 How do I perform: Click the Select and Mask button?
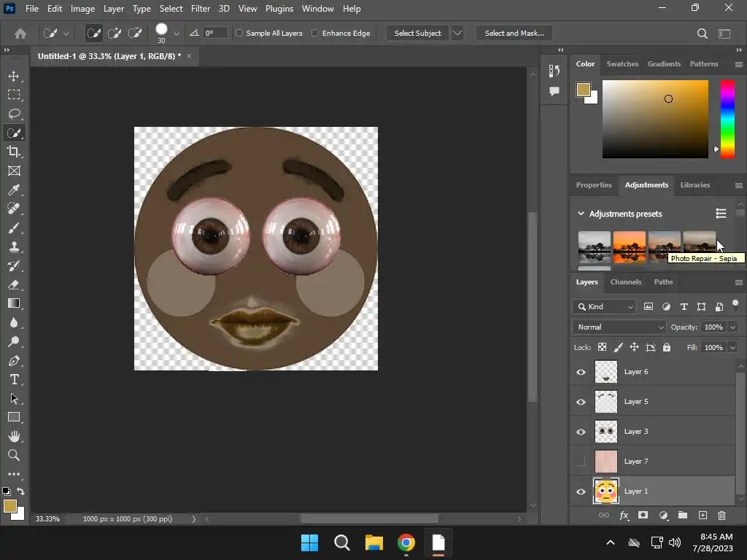click(x=514, y=34)
